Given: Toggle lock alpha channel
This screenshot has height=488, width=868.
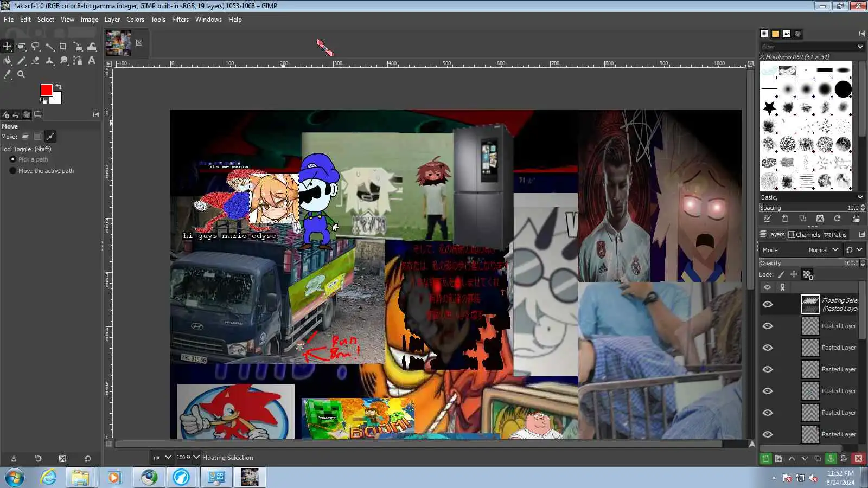Looking at the screenshot, I should click(x=807, y=274).
